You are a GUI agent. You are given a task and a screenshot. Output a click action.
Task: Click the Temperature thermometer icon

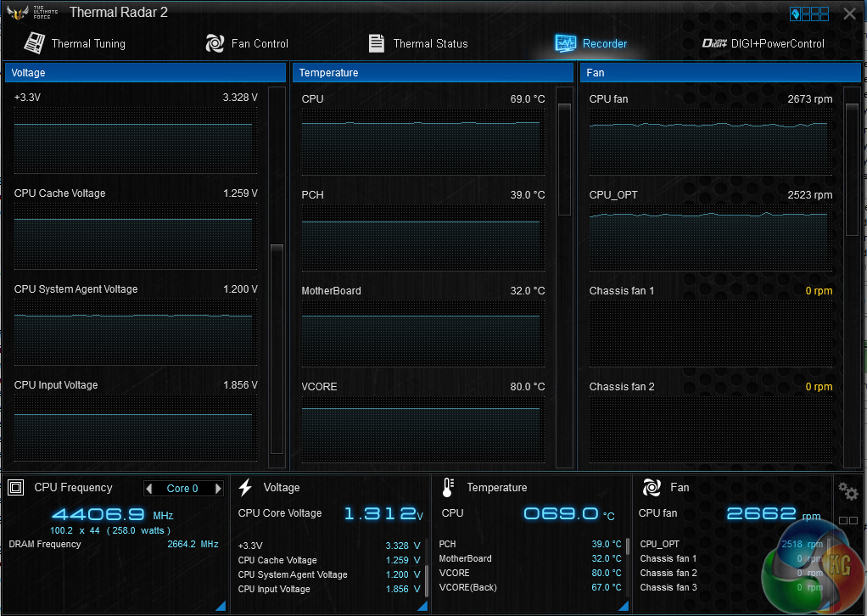point(448,487)
